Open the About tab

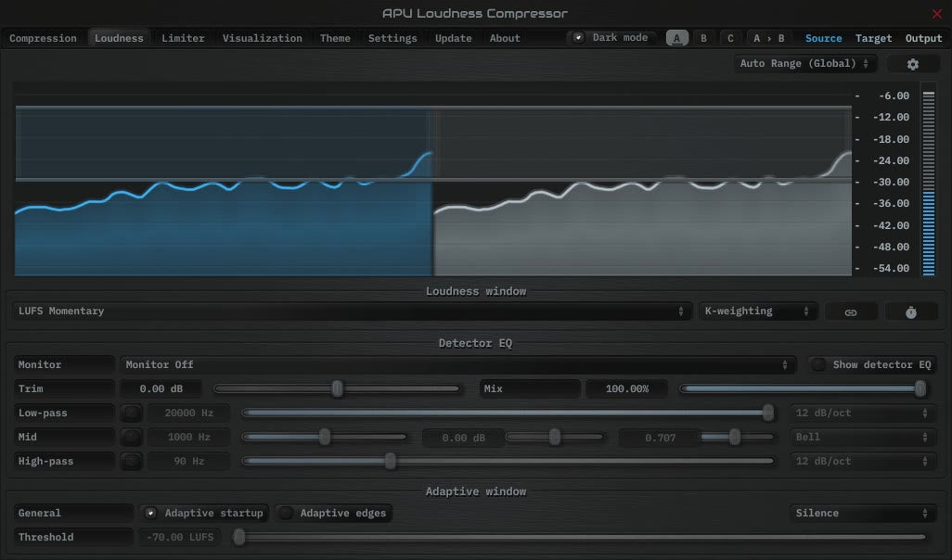point(505,38)
